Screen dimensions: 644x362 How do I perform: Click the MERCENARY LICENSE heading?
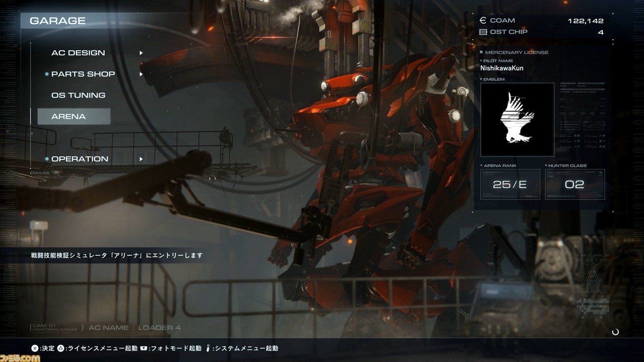[517, 52]
